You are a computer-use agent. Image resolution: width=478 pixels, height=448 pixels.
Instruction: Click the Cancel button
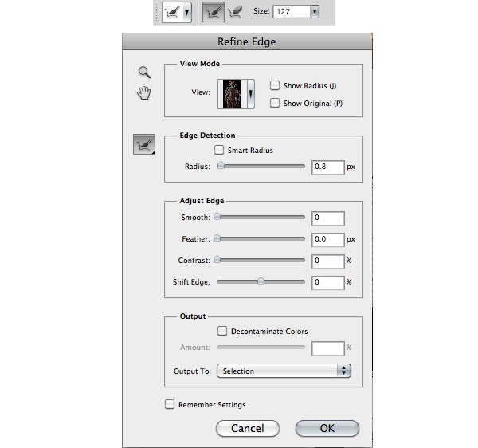click(248, 428)
